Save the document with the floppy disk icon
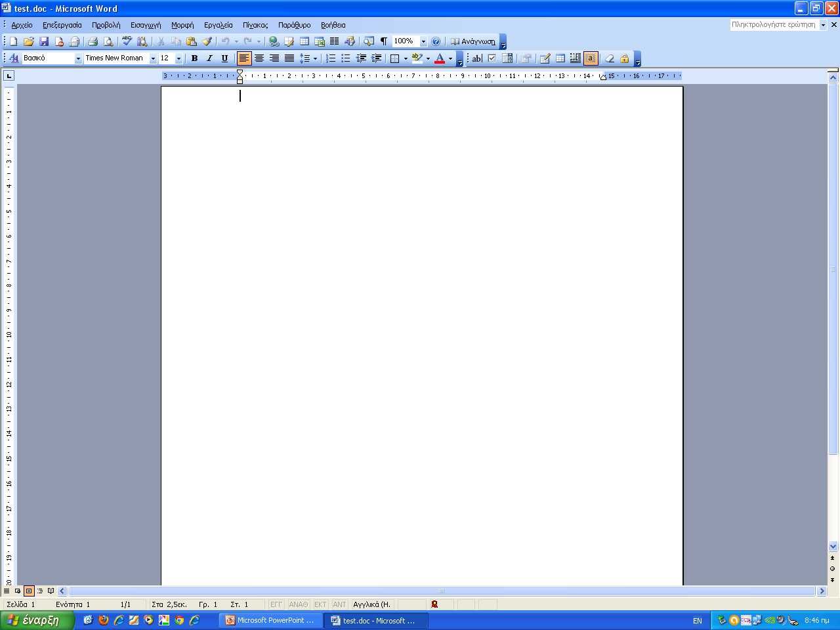 (44, 41)
